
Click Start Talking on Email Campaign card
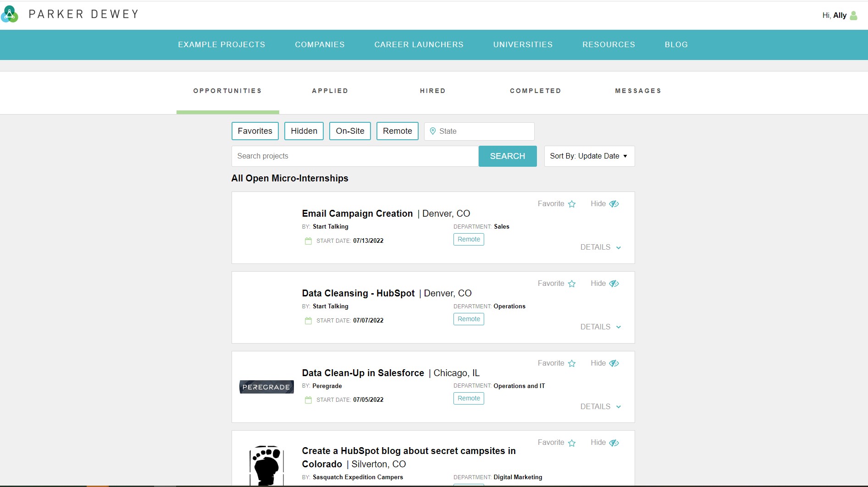click(330, 226)
